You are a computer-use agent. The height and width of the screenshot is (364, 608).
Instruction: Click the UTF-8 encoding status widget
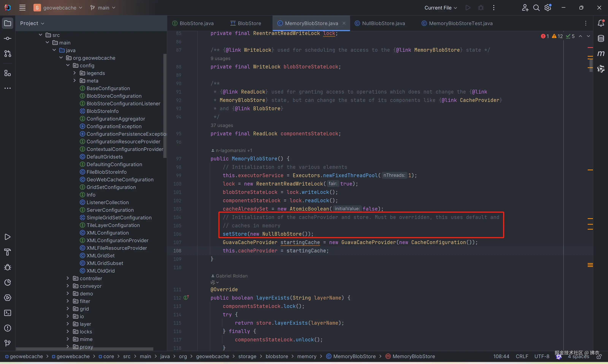coord(541,356)
